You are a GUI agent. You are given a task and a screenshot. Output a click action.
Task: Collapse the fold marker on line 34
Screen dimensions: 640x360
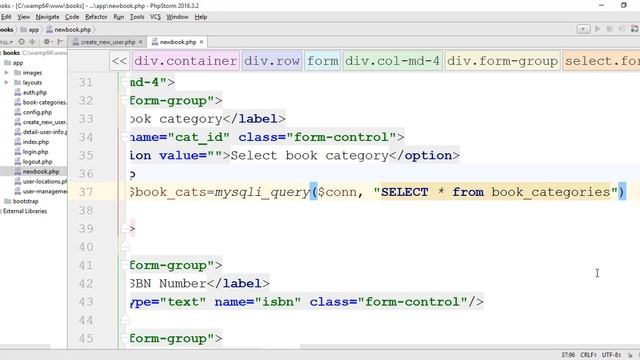(x=125, y=137)
